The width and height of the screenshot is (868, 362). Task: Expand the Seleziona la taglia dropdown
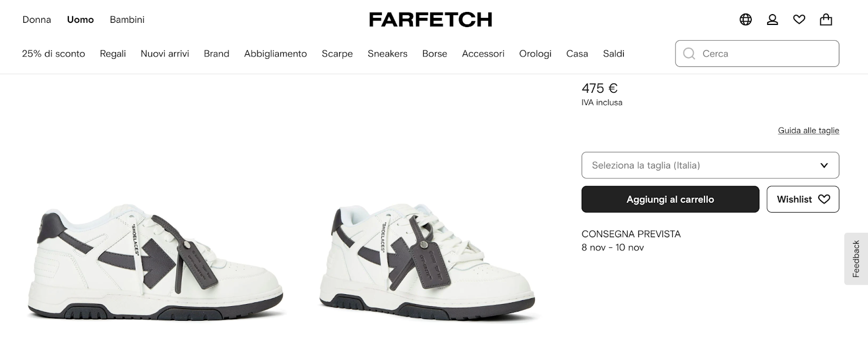point(710,165)
